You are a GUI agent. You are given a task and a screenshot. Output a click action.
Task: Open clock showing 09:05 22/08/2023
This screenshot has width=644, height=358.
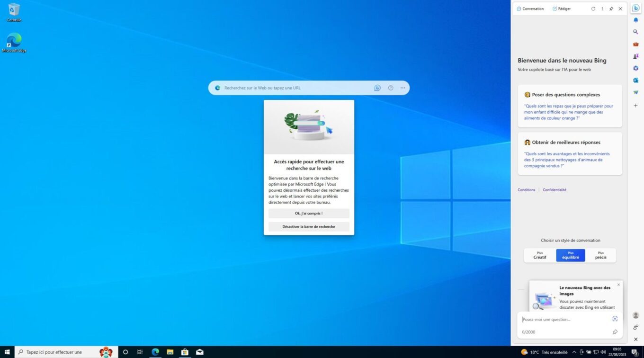(617, 352)
